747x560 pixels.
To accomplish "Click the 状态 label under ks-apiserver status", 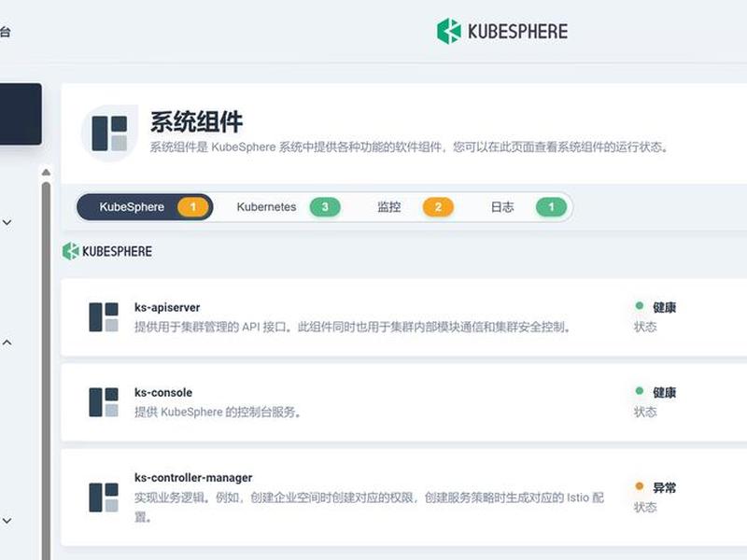I will pos(645,328).
